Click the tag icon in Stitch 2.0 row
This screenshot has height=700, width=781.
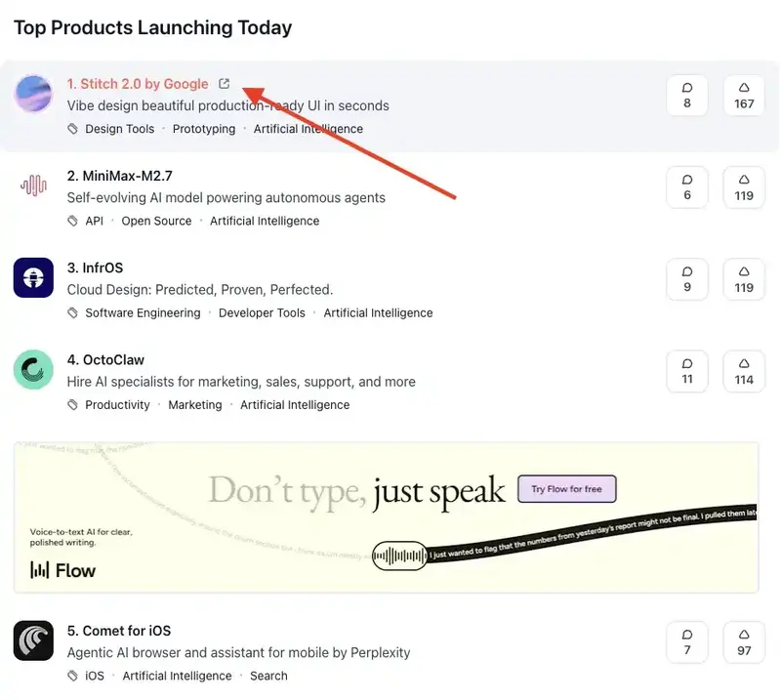72,129
